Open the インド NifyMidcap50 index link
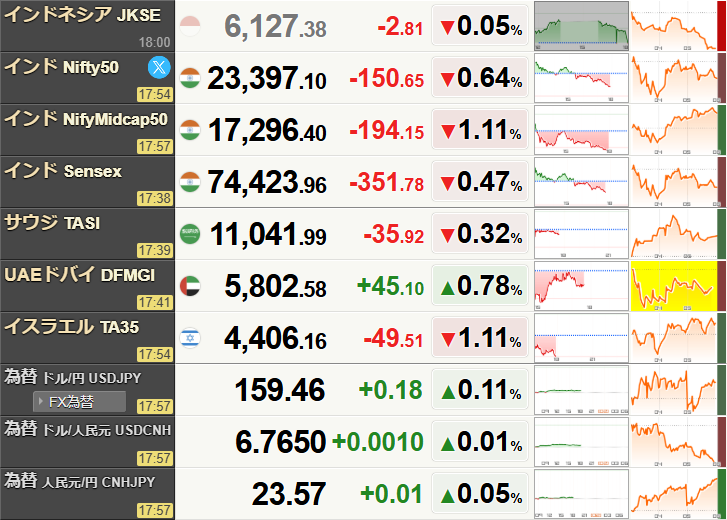This screenshot has width=727, height=520. click(86, 119)
